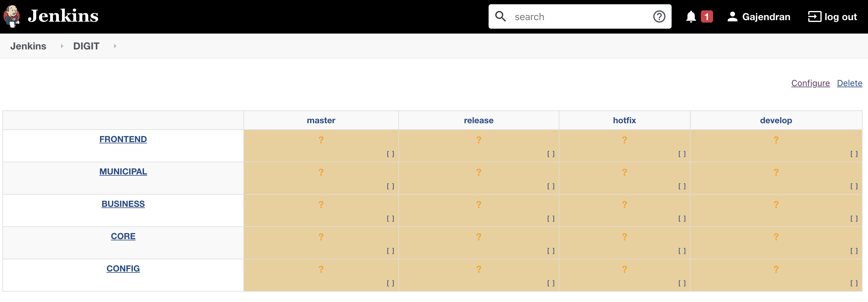This screenshot has width=868, height=302.
Task: Click the [ ] brackets in CORE release cell
Action: tap(551, 251)
